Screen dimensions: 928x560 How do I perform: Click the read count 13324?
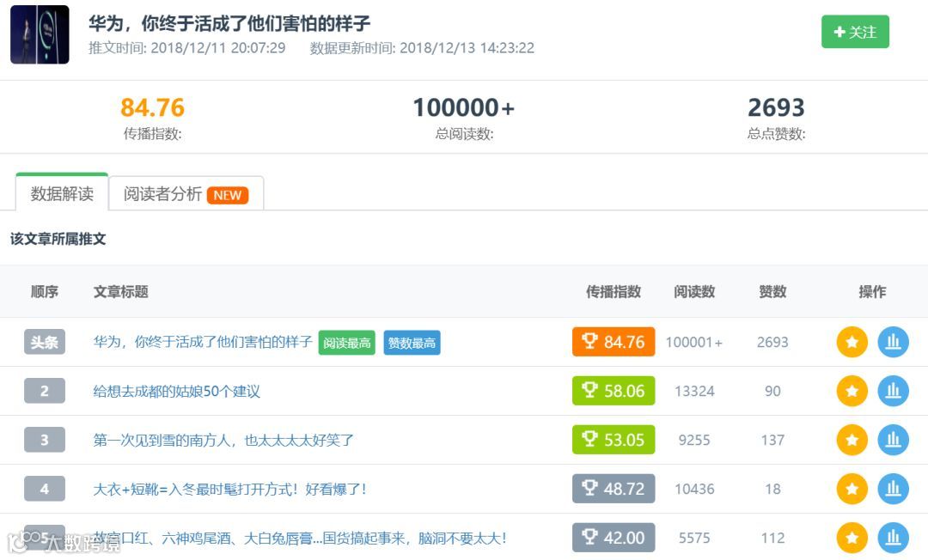(694, 391)
